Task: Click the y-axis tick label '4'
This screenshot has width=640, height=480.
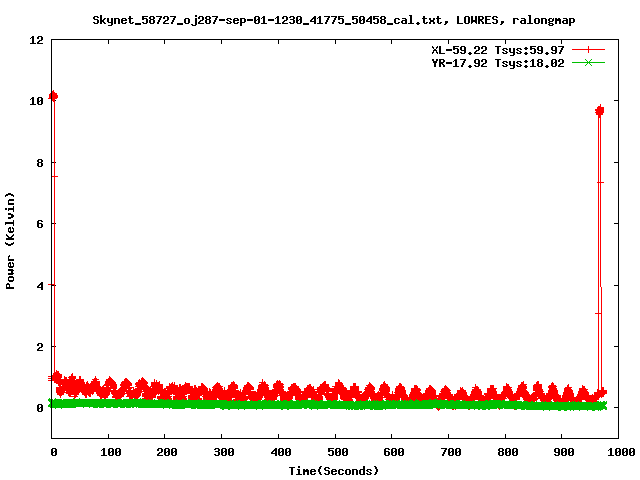Action: pos(40,285)
